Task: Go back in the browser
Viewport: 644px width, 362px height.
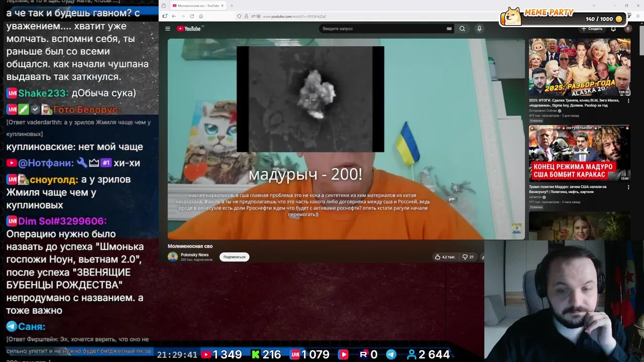Action: 174,16
